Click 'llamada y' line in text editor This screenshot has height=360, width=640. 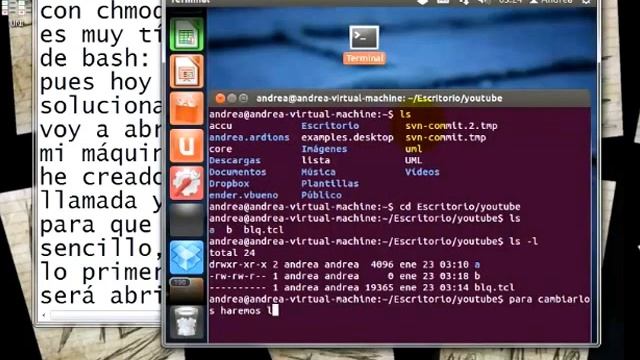[101, 201]
